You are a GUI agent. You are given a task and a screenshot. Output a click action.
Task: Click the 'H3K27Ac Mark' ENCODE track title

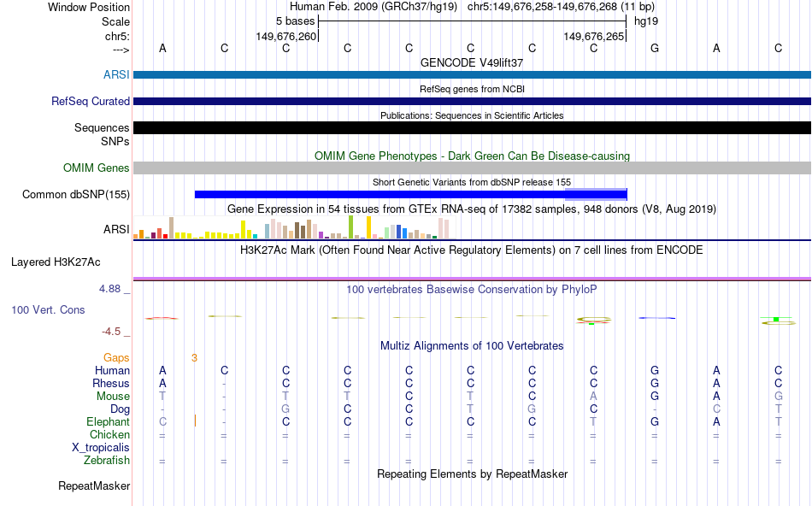472,250
